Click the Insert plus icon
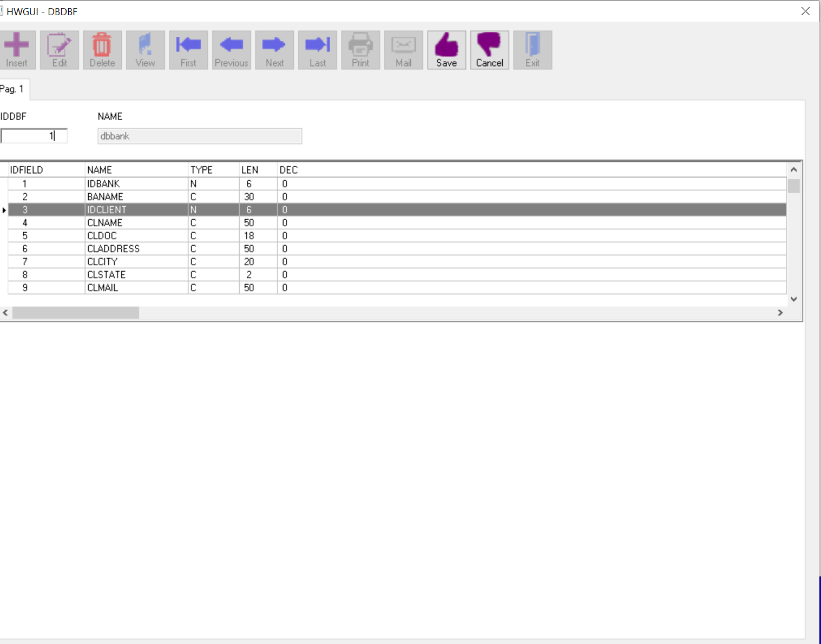This screenshot has height=644, width=821. [x=17, y=50]
